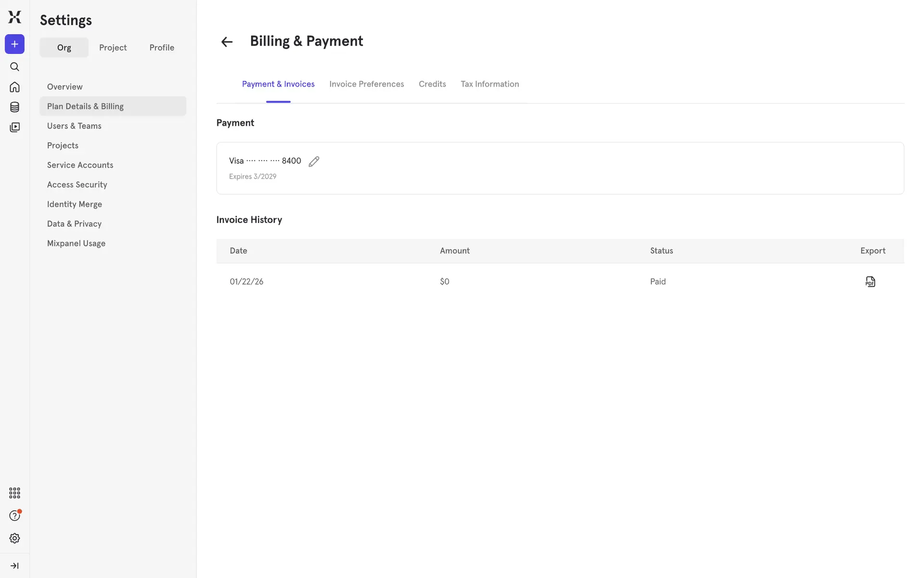The image size is (924, 578).
Task: Edit Visa card with pencil icon
Action: click(314, 161)
